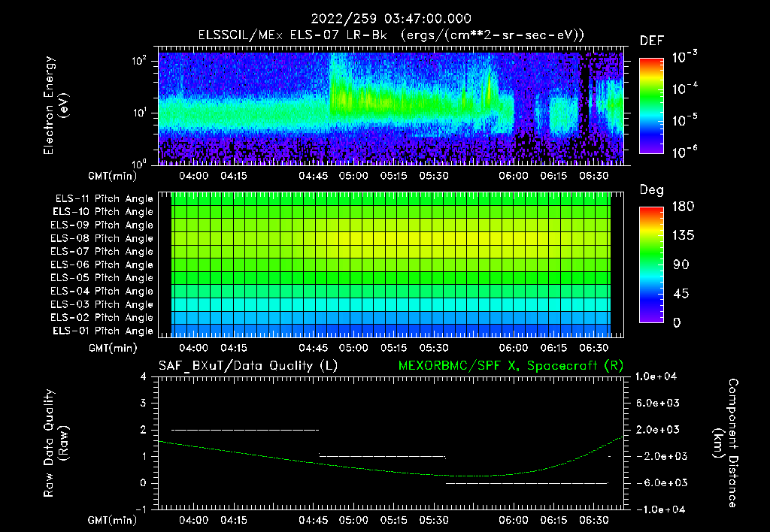Click the 180 tick on the Deg scale
This screenshot has width=770, height=532.
(683, 207)
